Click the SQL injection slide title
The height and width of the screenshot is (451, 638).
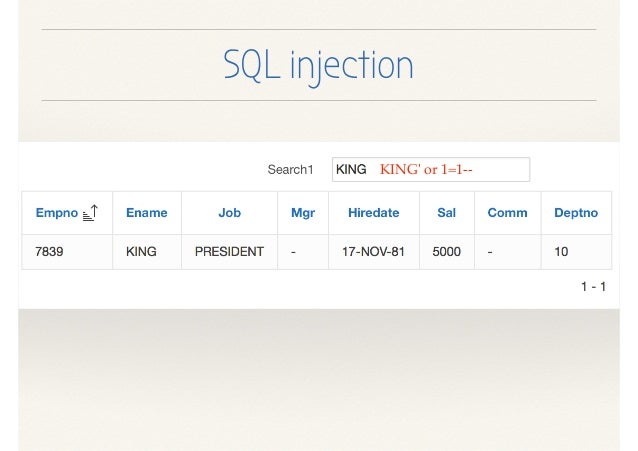[319, 65]
